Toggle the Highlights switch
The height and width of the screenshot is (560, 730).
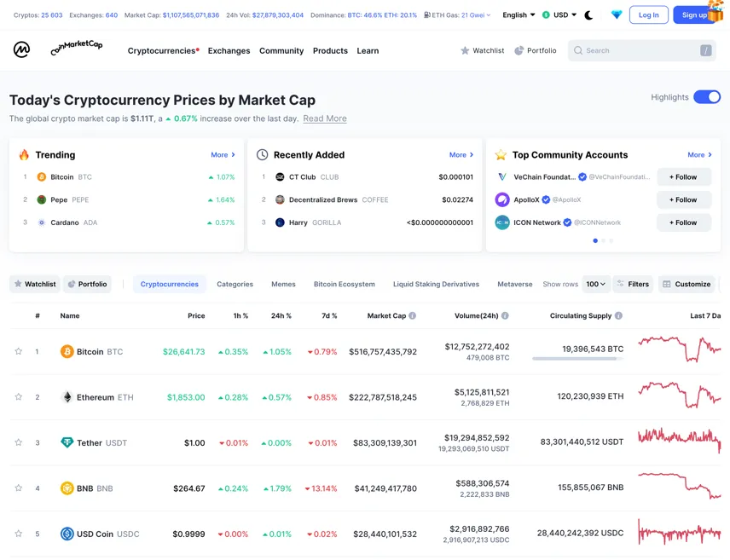point(707,97)
